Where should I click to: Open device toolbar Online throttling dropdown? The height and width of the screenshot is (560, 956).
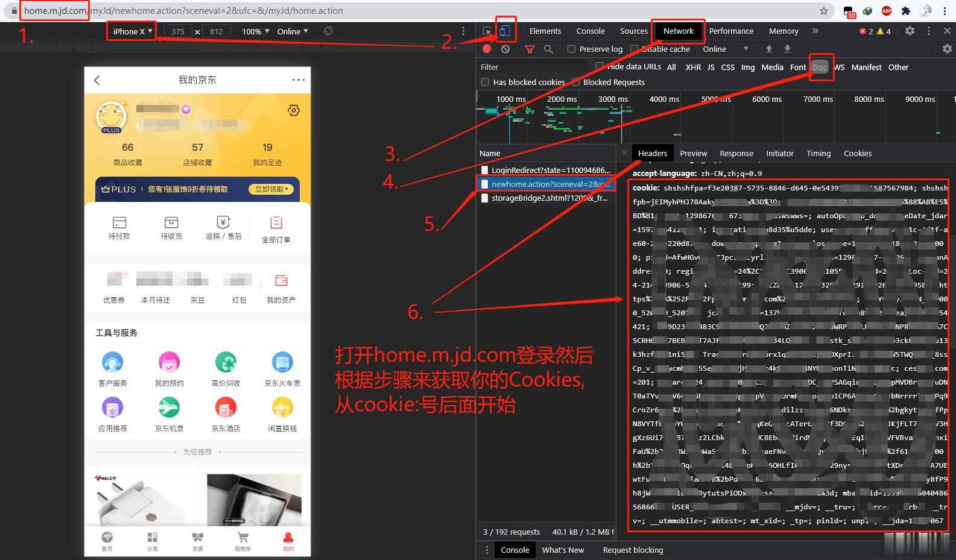[x=293, y=31]
